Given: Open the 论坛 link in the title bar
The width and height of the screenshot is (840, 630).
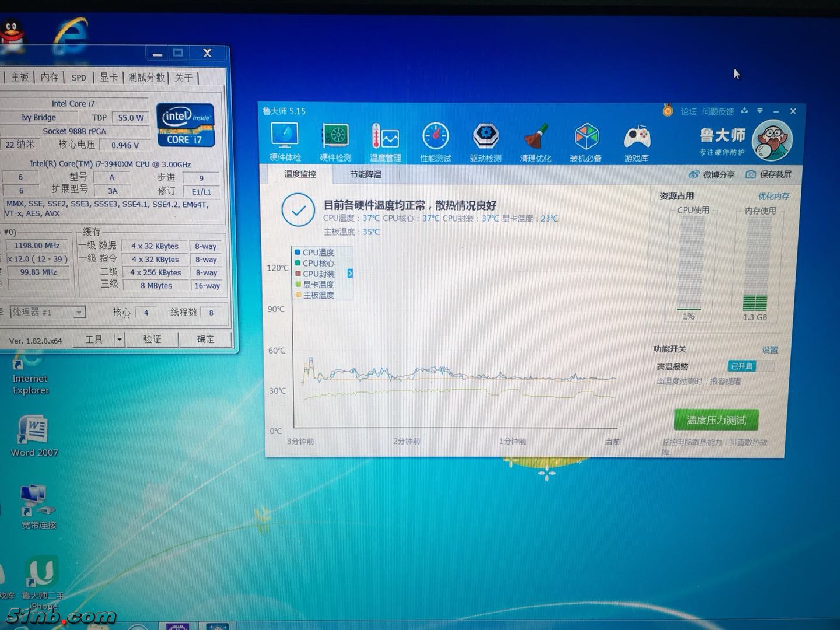Looking at the screenshot, I should click(688, 111).
